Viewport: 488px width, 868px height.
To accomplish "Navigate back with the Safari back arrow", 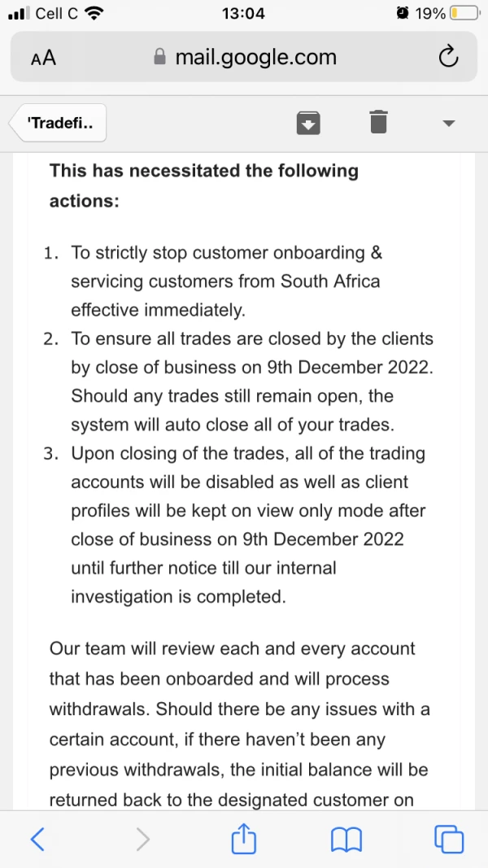I will click(37, 839).
